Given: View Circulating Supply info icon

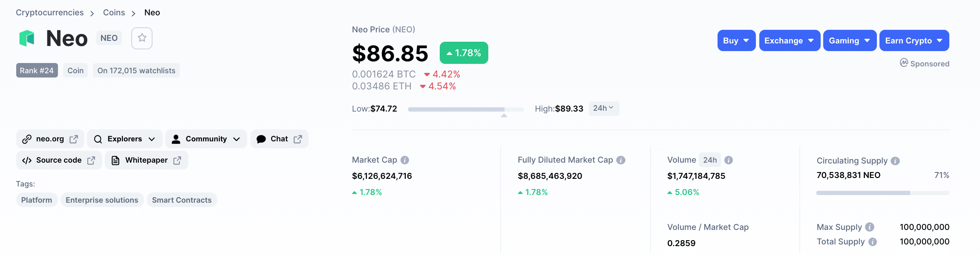Looking at the screenshot, I should 895,161.
